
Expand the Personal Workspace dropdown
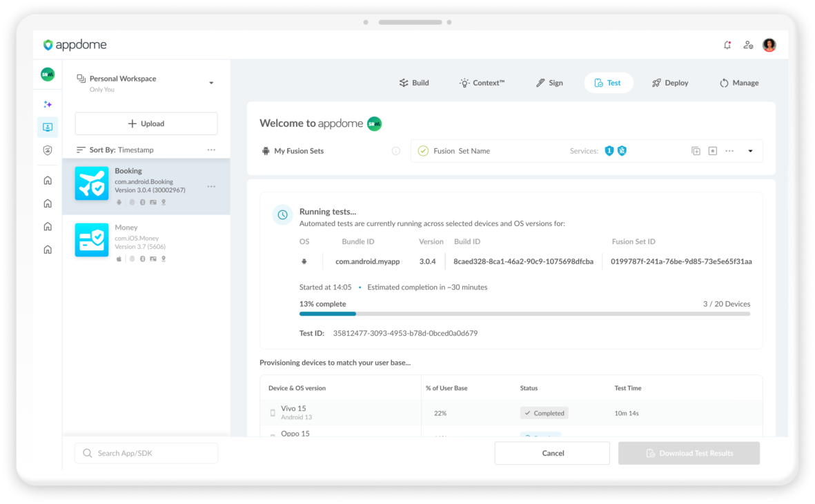[x=211, y=83]
